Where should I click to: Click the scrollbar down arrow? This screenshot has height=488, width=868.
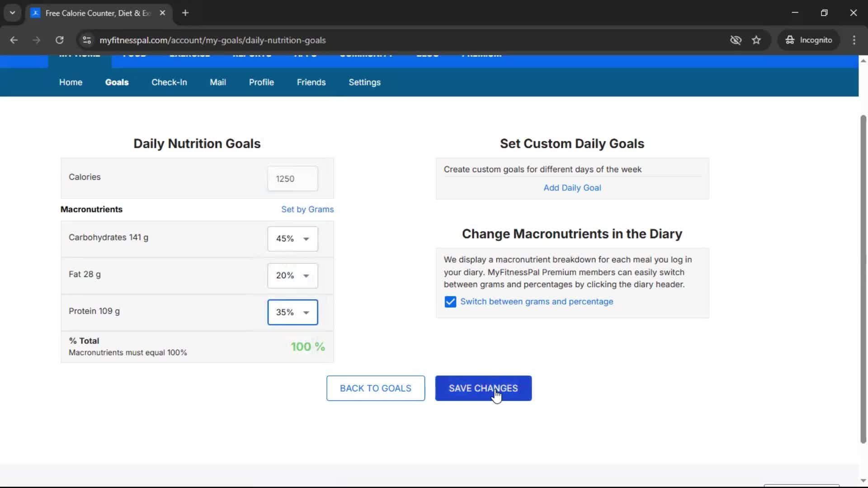click(863, 481)
